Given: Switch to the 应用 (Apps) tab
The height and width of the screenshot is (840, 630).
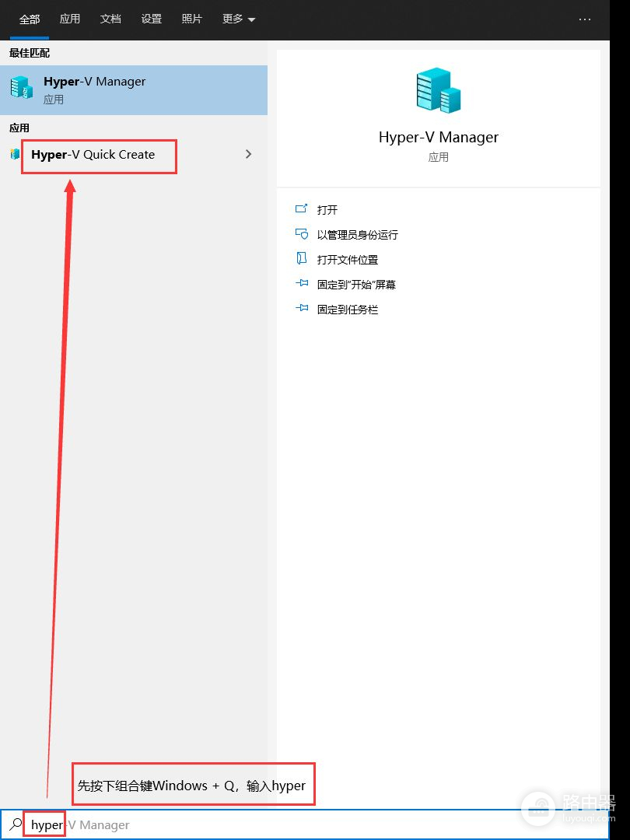Looking at the screenshot, I should [70, 19].
